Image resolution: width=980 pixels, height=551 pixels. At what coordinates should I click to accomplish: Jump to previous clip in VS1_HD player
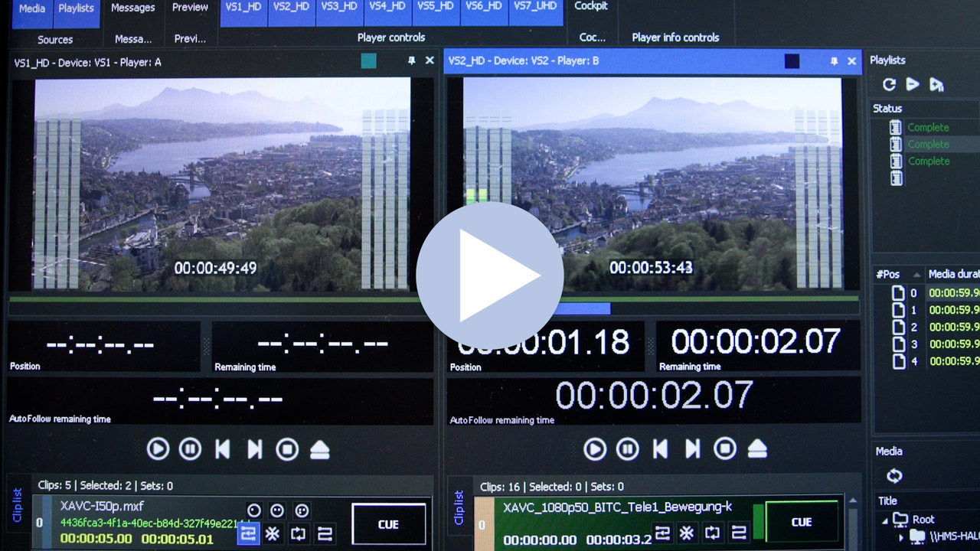coord(222,449)
